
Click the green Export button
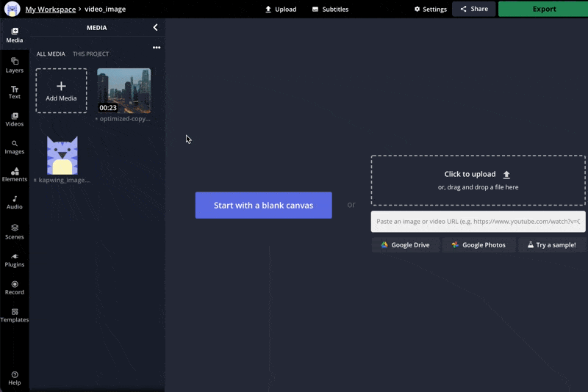click(x=542, y=10)
